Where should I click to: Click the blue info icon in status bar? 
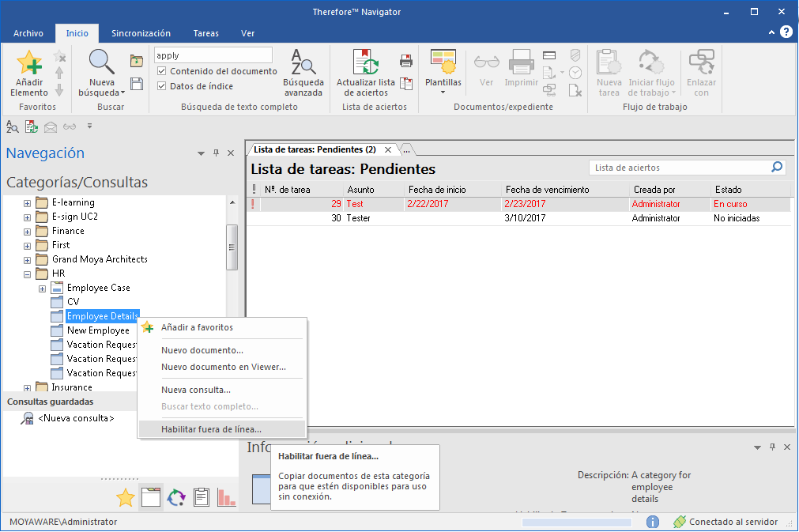point(653,522)
